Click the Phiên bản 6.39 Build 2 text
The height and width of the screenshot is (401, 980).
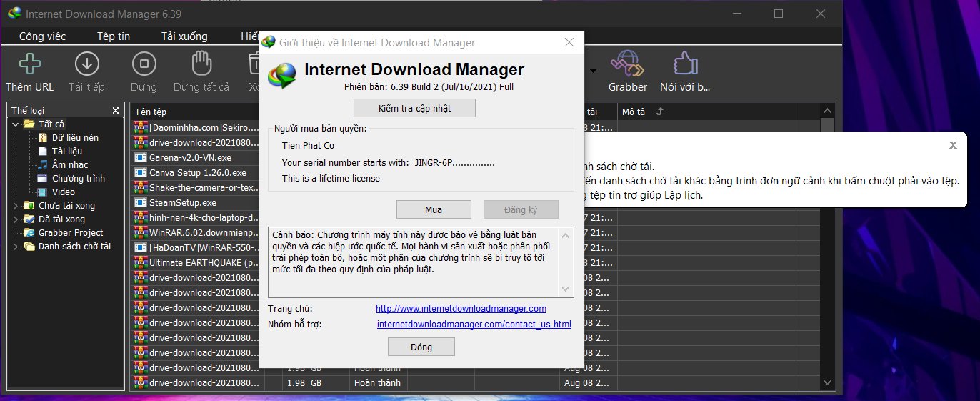coord(429,87)
